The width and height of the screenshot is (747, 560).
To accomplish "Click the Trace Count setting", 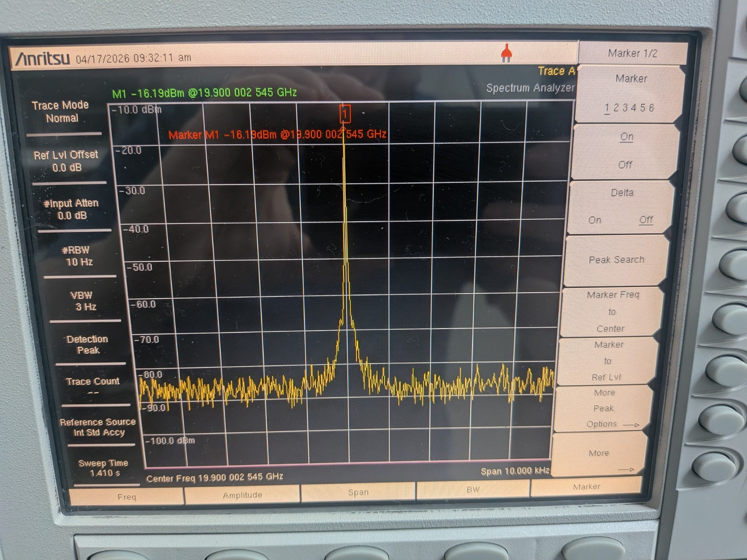I will [92, 386].
